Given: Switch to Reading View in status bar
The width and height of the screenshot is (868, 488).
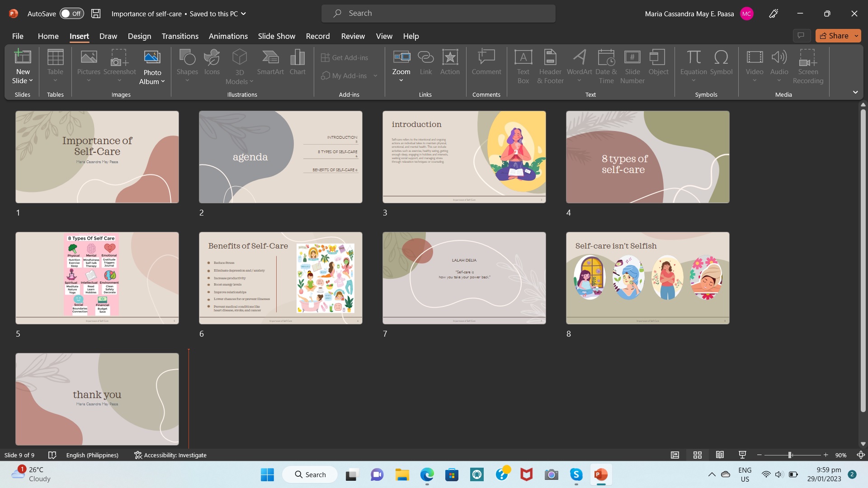Looking at the screenshot, I should click(720, 455).
